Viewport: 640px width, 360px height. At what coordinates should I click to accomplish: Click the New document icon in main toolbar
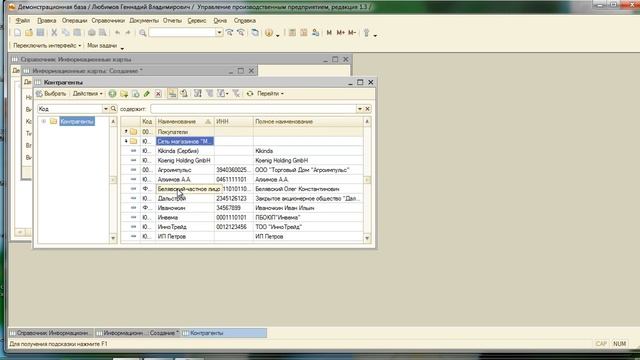17,33
